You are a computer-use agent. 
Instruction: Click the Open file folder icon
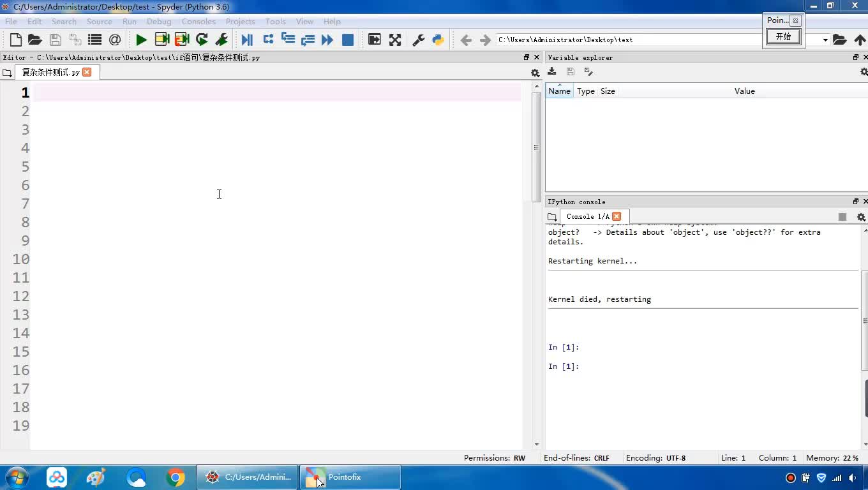[35, 40]
